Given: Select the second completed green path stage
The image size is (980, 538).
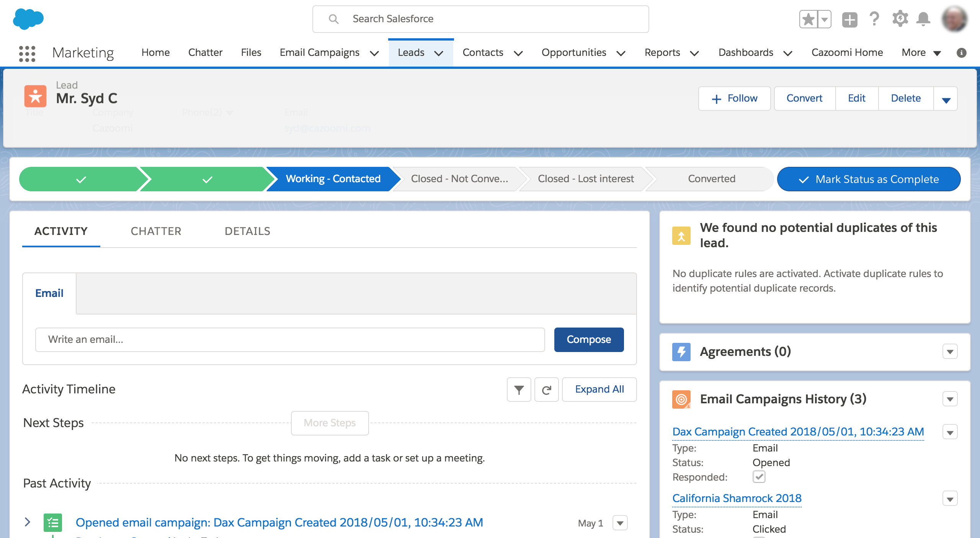Looking at the screenshot, I should pos(207,179).
